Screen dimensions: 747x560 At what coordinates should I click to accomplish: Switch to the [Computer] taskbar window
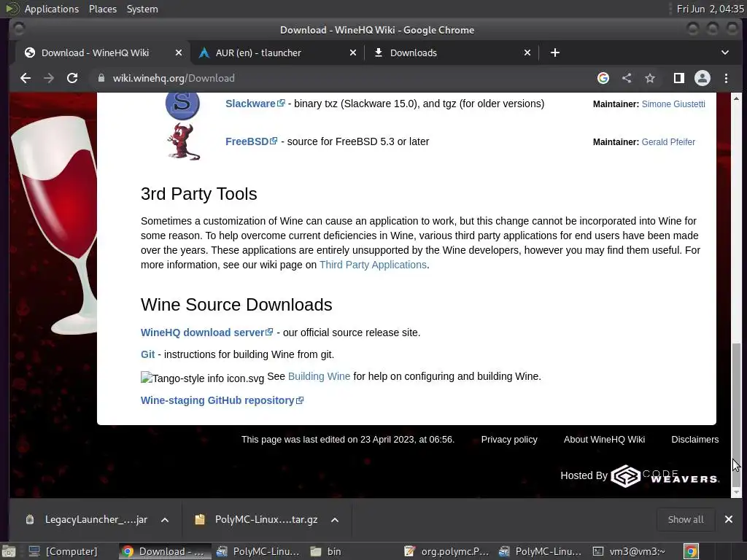pos(63,551)
